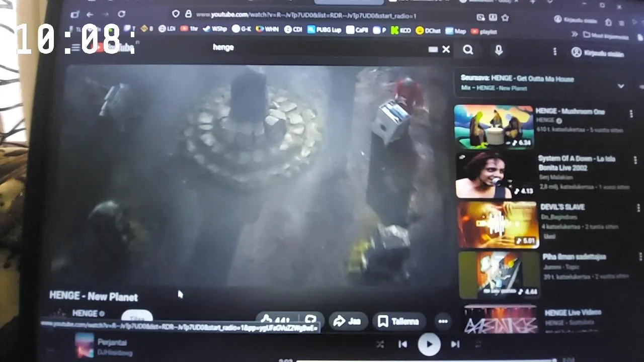
Task: Collapse the Mix playlist panel chevron
Action: point(621,86)
